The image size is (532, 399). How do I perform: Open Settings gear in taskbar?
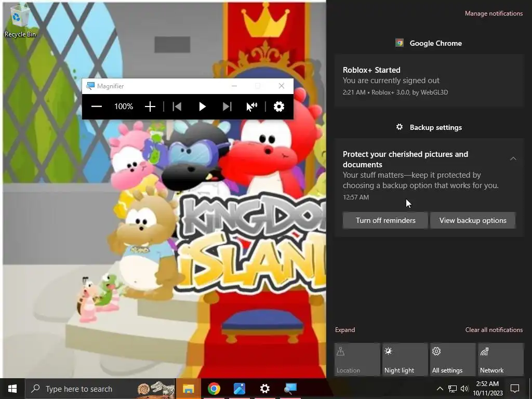coord(264,389)
